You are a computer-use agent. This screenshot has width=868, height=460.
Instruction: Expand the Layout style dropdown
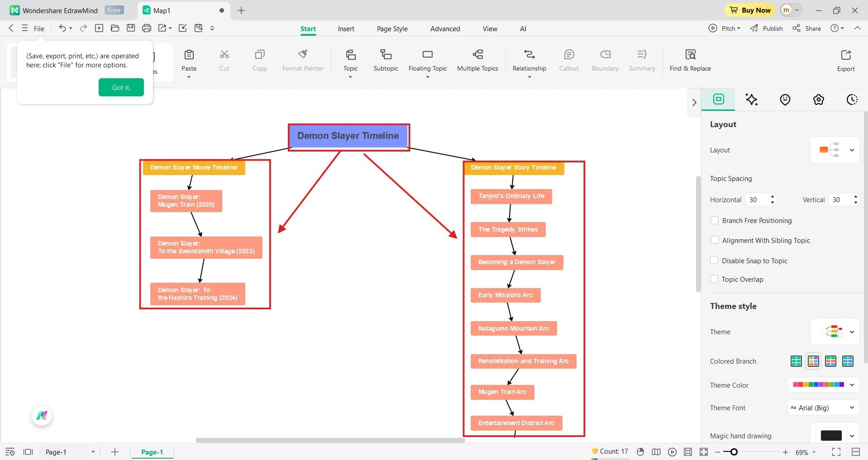pyautogui.click(x=835, y=150)
